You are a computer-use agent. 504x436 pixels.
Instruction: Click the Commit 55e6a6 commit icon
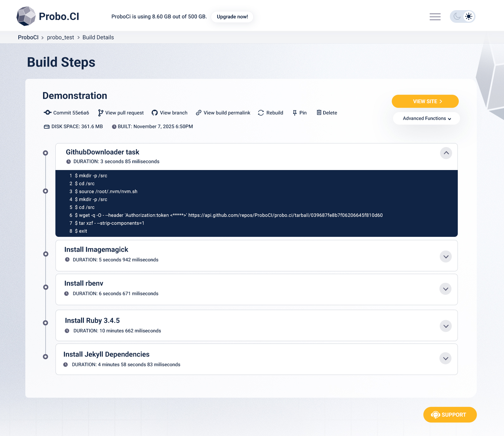click(x=47, y=112)
